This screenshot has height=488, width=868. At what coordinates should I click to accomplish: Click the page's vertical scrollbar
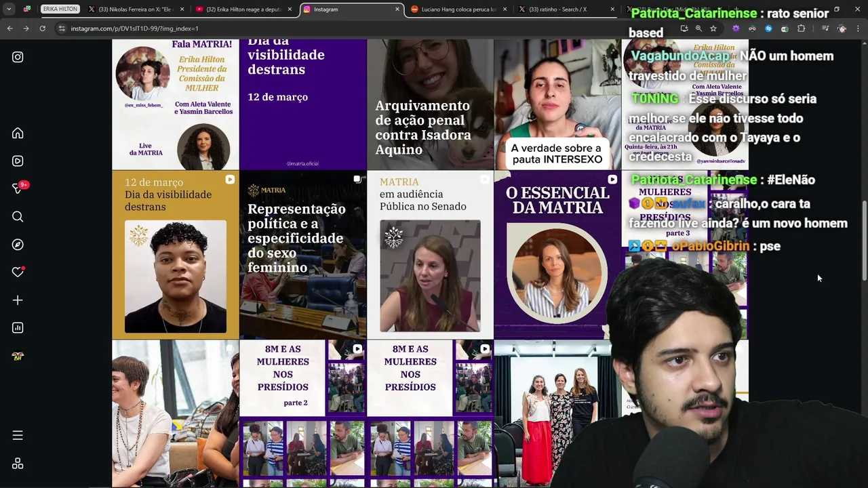tap(864, 241)
